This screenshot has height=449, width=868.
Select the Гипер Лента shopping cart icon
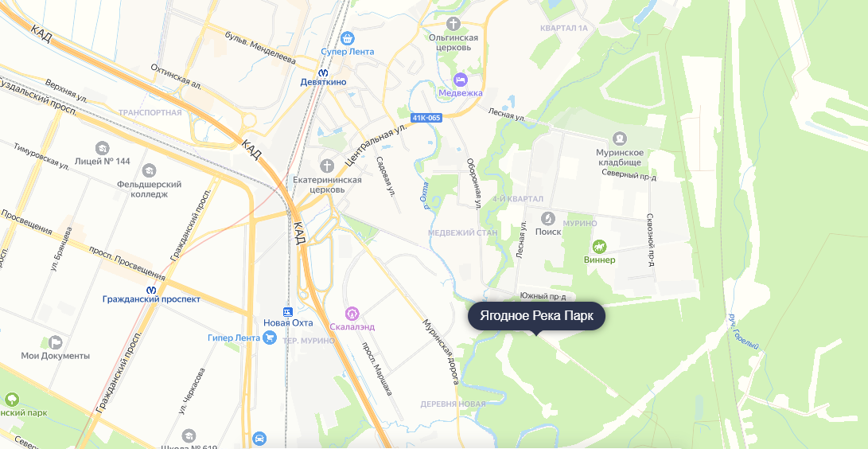(270, 338)
